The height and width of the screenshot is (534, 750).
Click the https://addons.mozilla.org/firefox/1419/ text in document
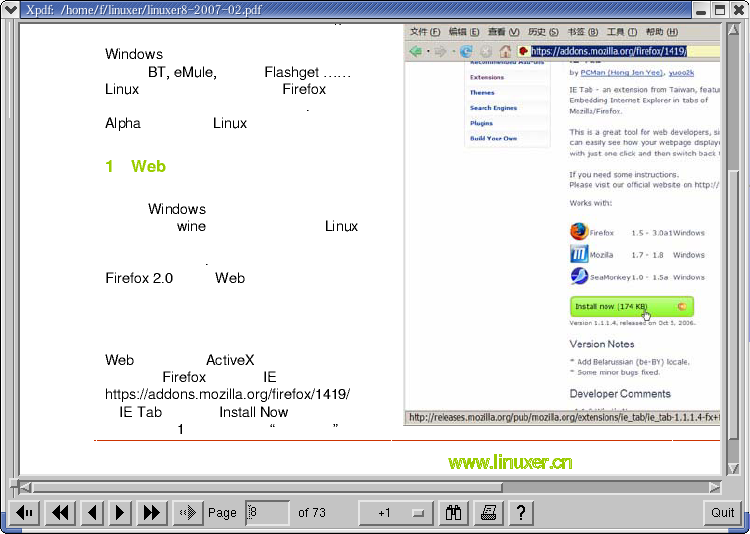(x=228, y=394)
